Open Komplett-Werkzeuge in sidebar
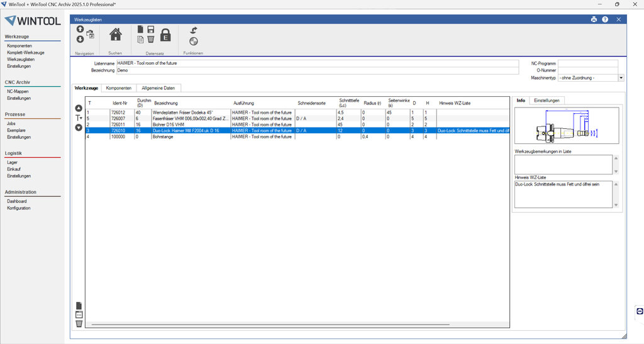The image size is (644, 344). coord(25,53)
